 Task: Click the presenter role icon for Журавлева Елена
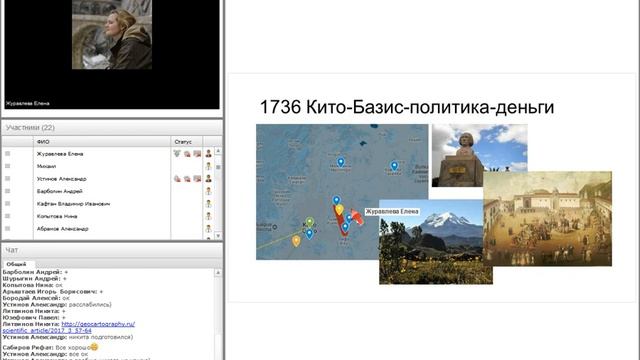pyautogui.click(x=209, y=153)
